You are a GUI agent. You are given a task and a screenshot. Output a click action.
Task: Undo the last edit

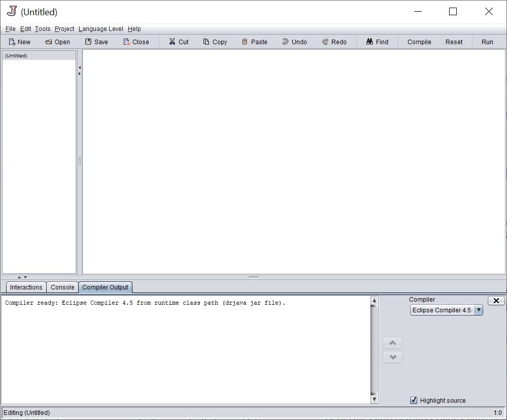click(294, 42)
